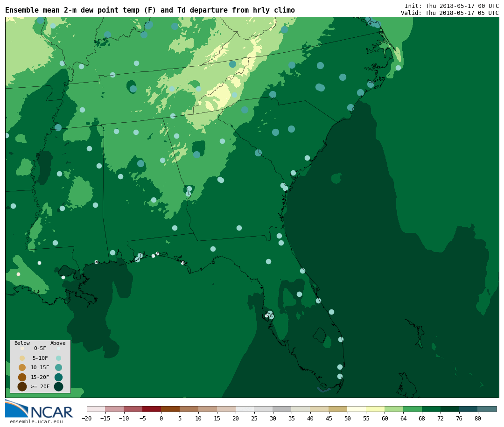
Task: Click the Below 10-15F legend dot
Action: 22,367
